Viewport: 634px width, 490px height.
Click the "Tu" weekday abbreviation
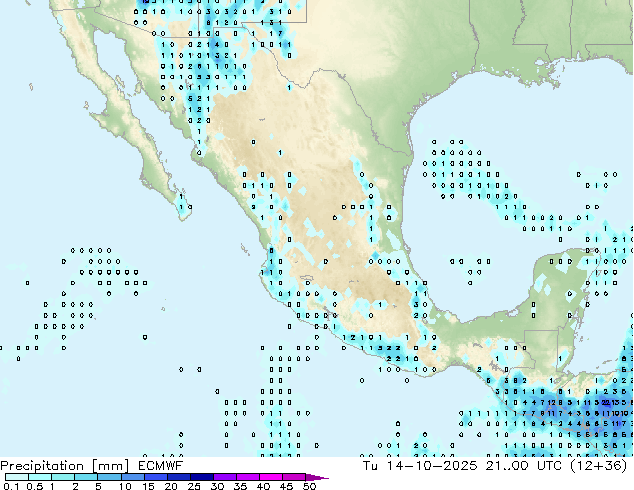point(370,466)
